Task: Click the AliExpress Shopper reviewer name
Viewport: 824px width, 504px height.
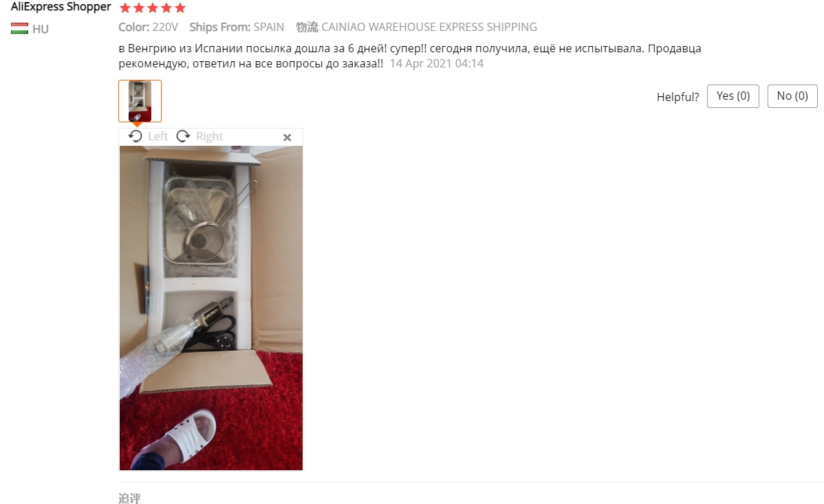Action: (x=61, y=7)
